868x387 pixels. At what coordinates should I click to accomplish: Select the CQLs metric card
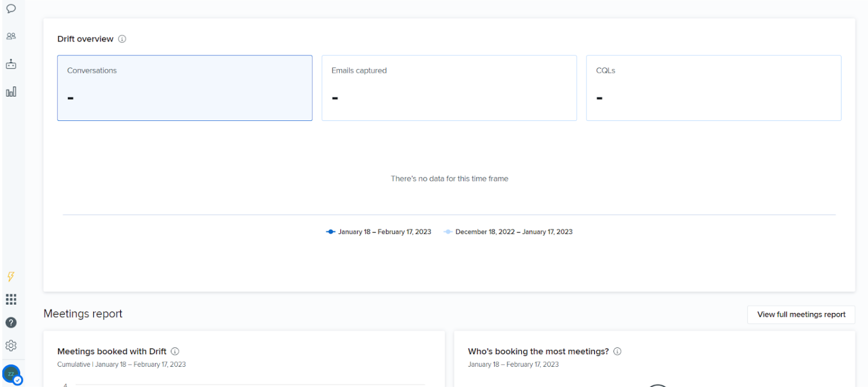pos(714,88)
